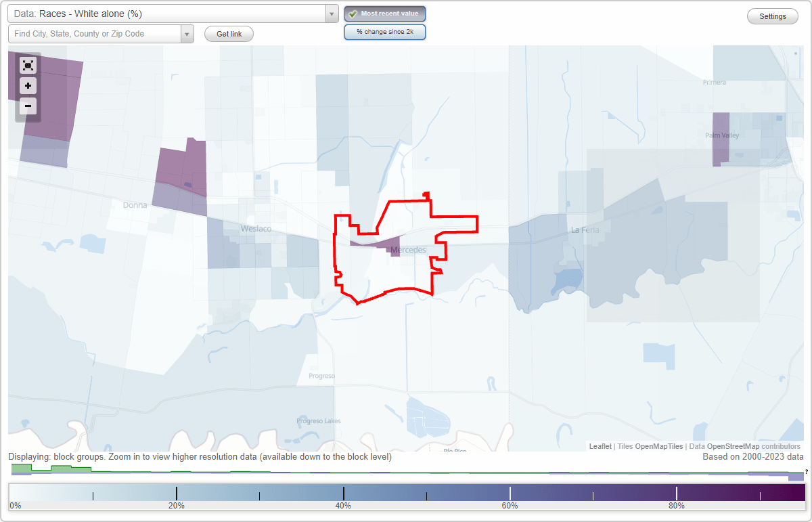This screenshot has width=812, height=522.
Task: Enable the Most recent value display mode
Action: coord(384,13)
